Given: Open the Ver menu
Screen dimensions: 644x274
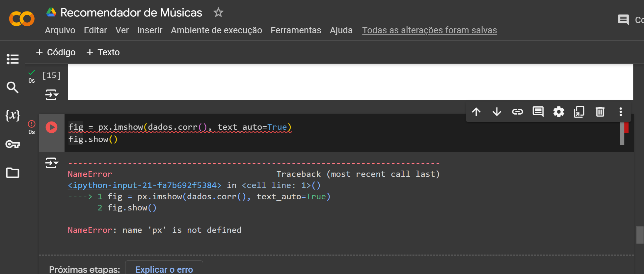Looking at the screenshot, I should [x=122, y=30].
